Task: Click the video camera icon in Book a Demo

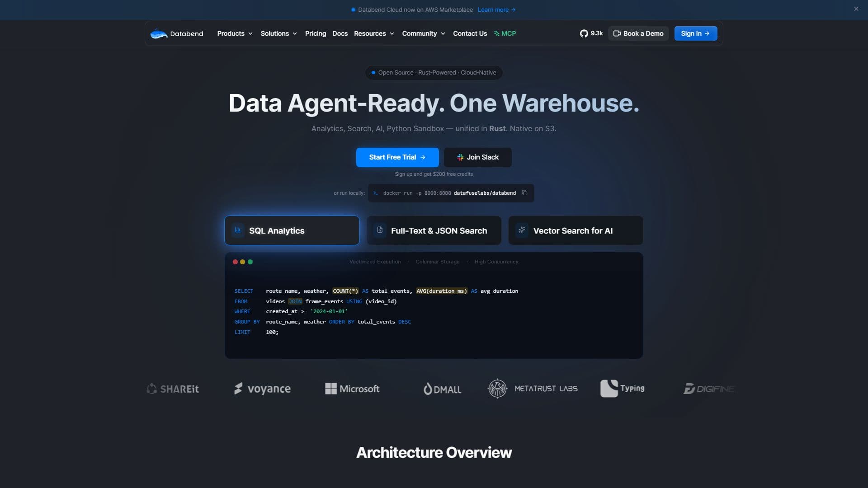Action: point(617,33)
